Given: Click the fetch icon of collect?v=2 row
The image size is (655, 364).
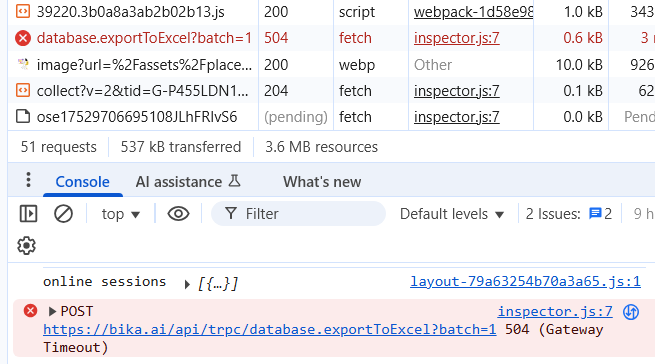Looking at the screenshot, I should (x=23, y=90).
